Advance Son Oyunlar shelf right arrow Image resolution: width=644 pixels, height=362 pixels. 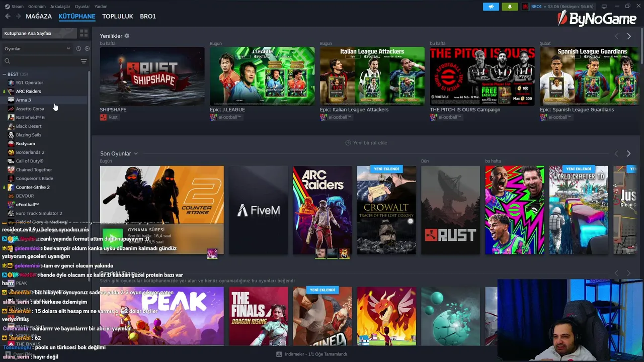pyautogui.click(x=628, y=153)
